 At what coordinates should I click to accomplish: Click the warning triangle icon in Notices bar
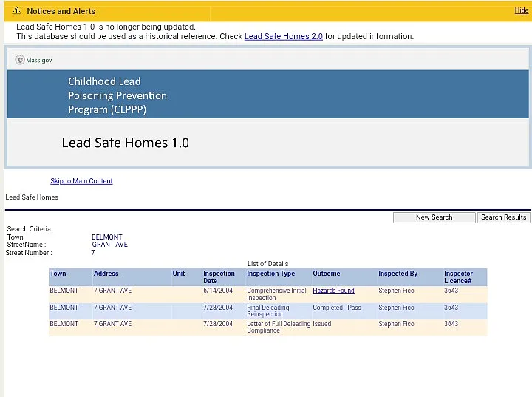(16, 11)
